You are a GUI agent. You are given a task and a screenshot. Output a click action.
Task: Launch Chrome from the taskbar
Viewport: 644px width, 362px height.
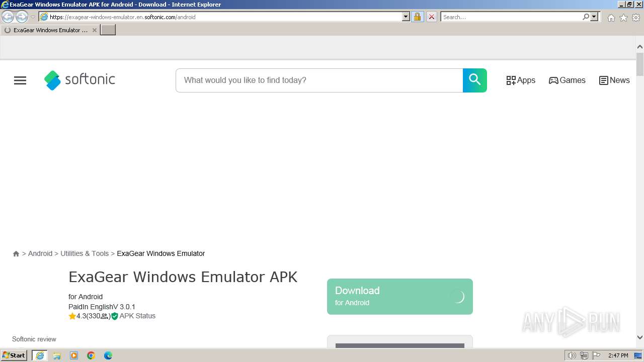(x=91, y=355)
